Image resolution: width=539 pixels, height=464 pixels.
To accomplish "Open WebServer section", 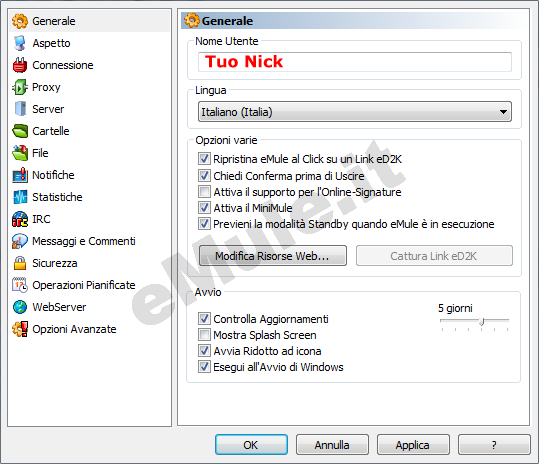I will (x=59, y=307).
